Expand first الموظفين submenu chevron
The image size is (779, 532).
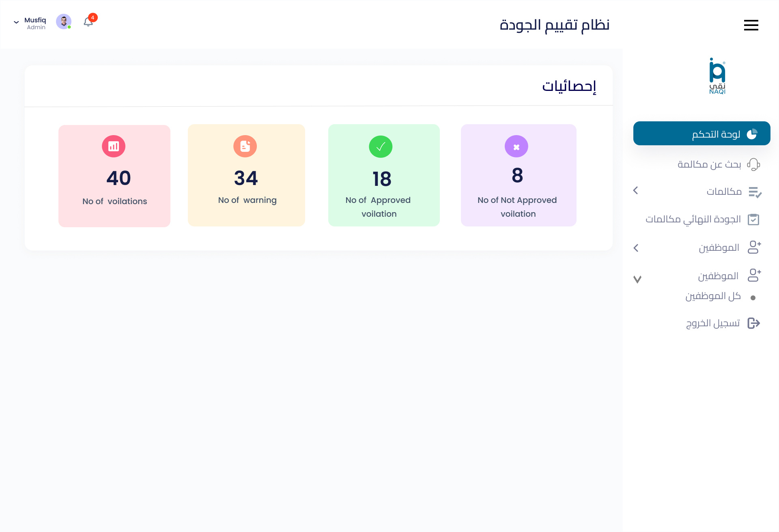[x=636, y=248]
